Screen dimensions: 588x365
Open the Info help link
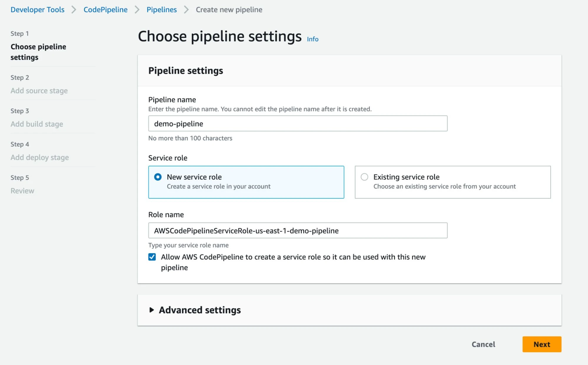[x=312, y=39]
